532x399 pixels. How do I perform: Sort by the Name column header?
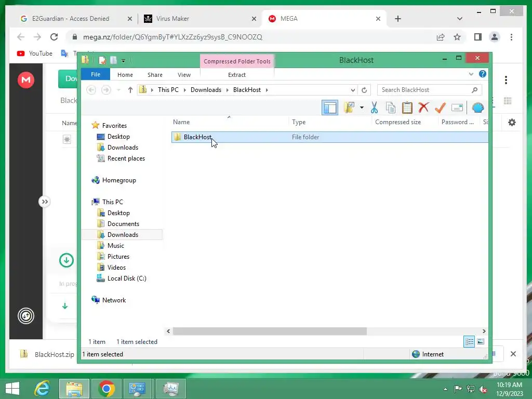click(x=181, y=122)
